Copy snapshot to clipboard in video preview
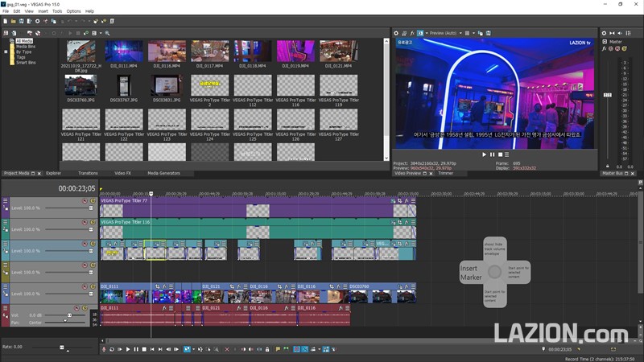 pos(480,33)
